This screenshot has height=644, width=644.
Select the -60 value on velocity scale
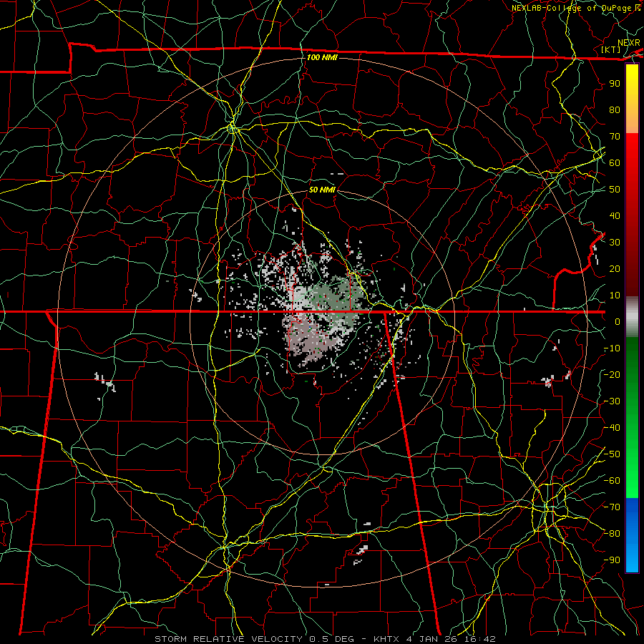612,481
